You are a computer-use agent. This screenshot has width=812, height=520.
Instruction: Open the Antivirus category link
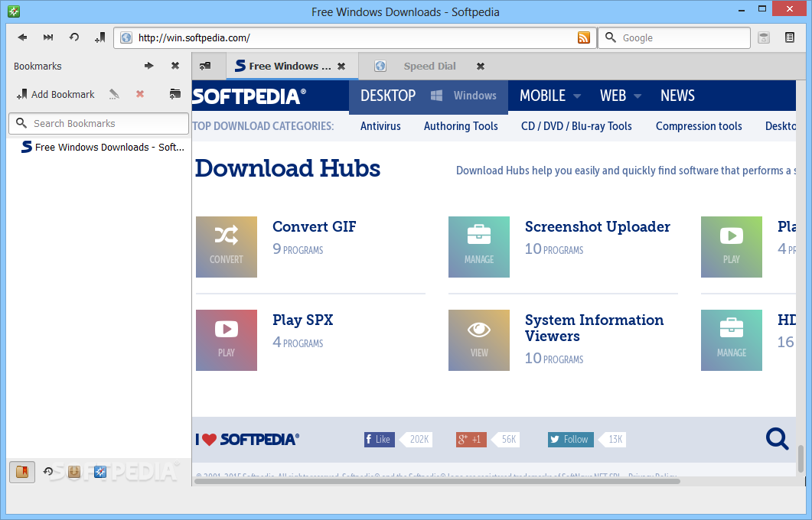[x=380, y=126]
